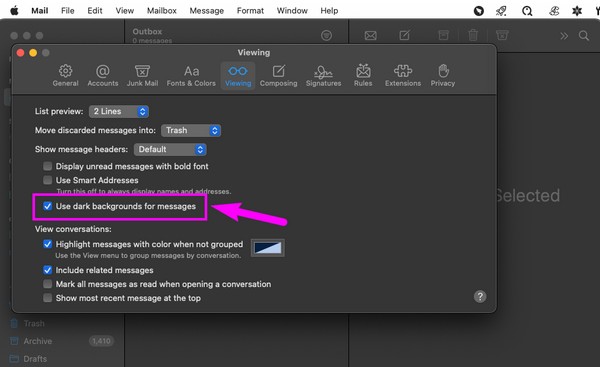This screenshot has height=367, width=600.
Task: Click the Delete trash toolbar icon
Action: (x=473, y=35)
